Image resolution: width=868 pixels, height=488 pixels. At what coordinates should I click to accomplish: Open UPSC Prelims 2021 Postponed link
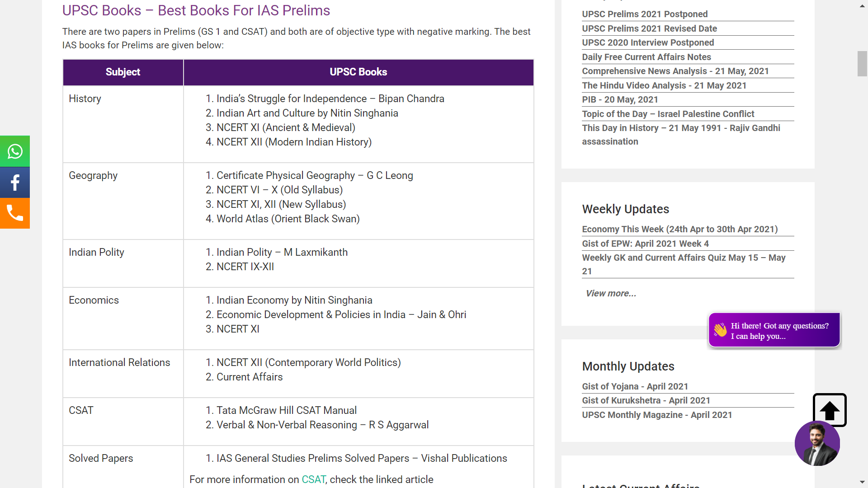(x=645, y=14)
